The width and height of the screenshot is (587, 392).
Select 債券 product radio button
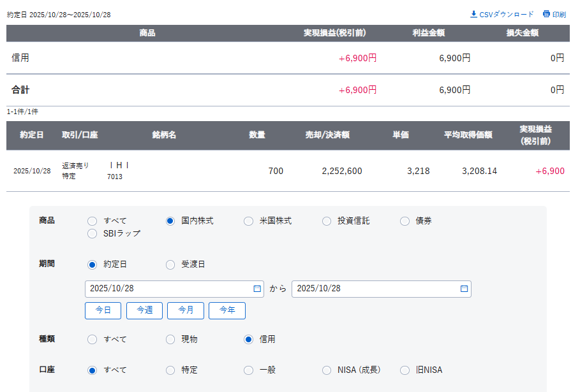405,221
